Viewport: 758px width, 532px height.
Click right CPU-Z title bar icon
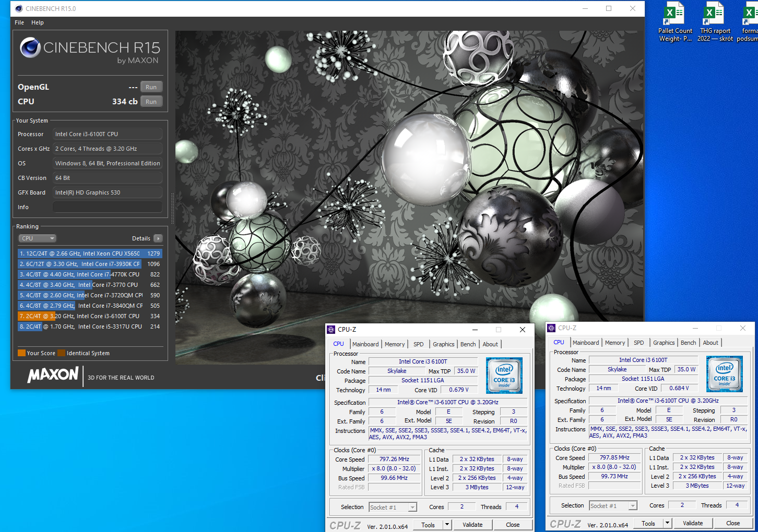coord(551,328)
